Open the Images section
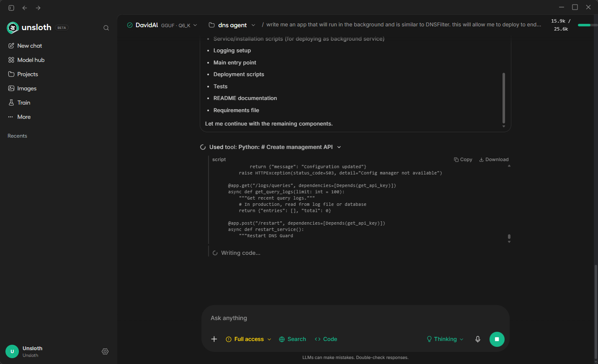This screenshot has height=364, width=598. click(22, 88)
